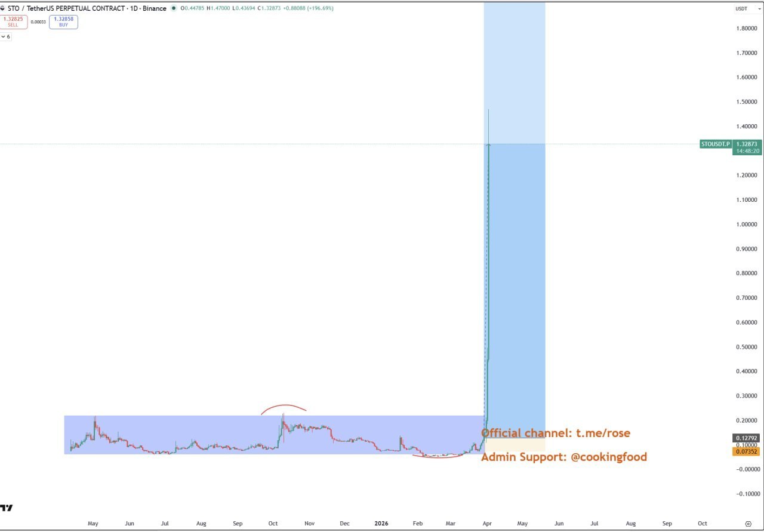Click the Official channel t.me/rose text
The height and width of the screenshot is (532, 764).
pyautogui.click(x=555, y=433)
